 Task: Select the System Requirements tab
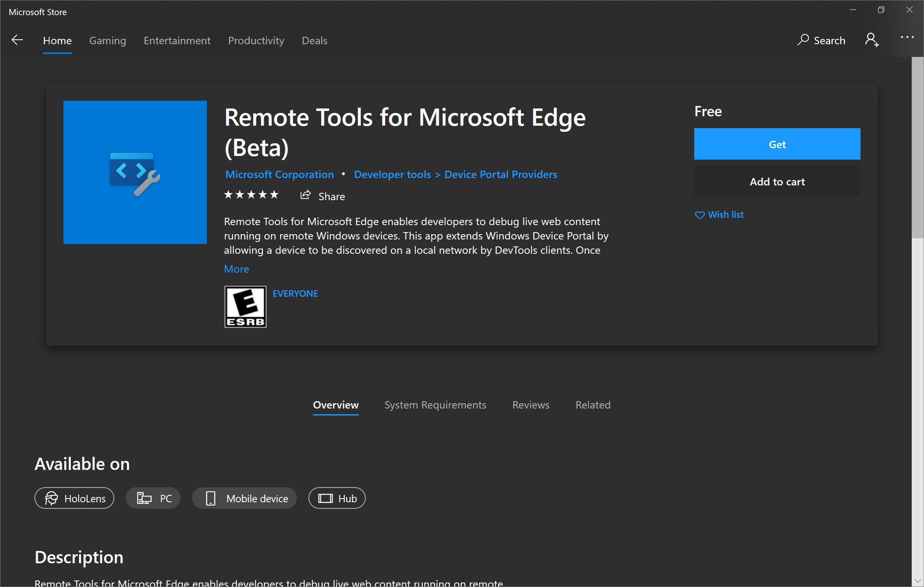point(435,404)
